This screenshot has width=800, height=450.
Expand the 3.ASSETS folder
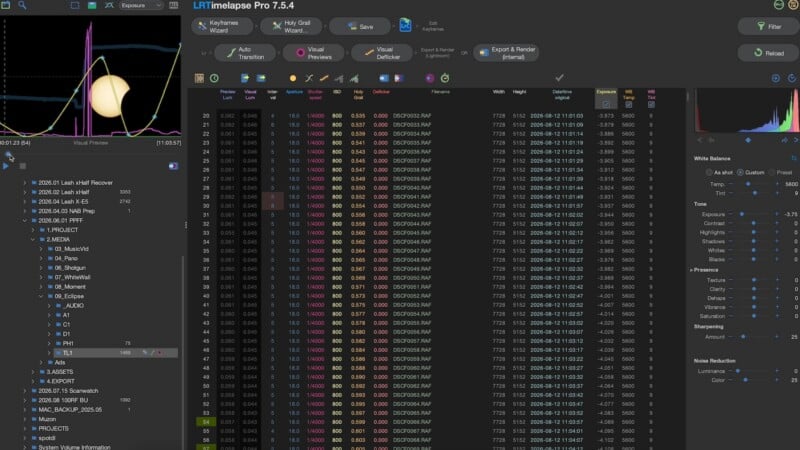[33, 372]
